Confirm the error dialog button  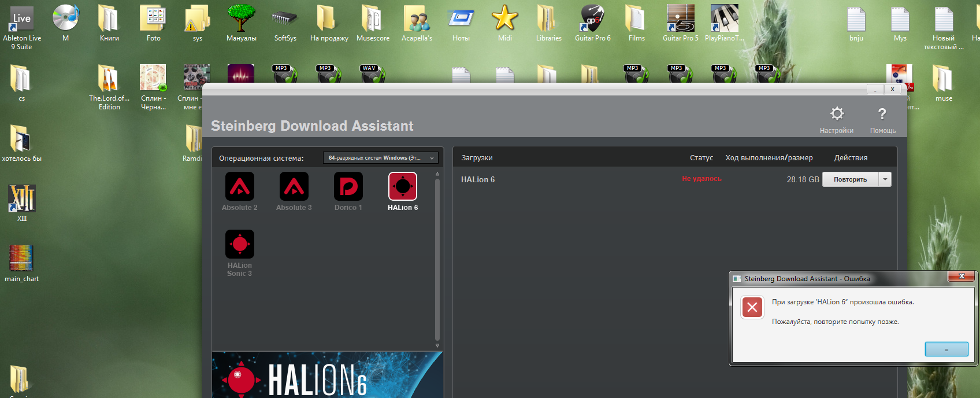[946, 349]
